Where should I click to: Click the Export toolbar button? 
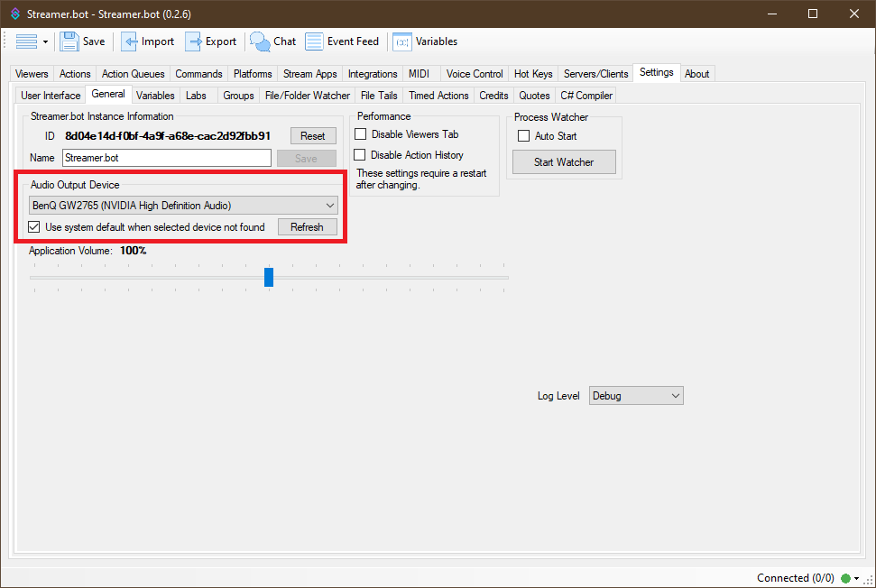click(x=210, y=41)
